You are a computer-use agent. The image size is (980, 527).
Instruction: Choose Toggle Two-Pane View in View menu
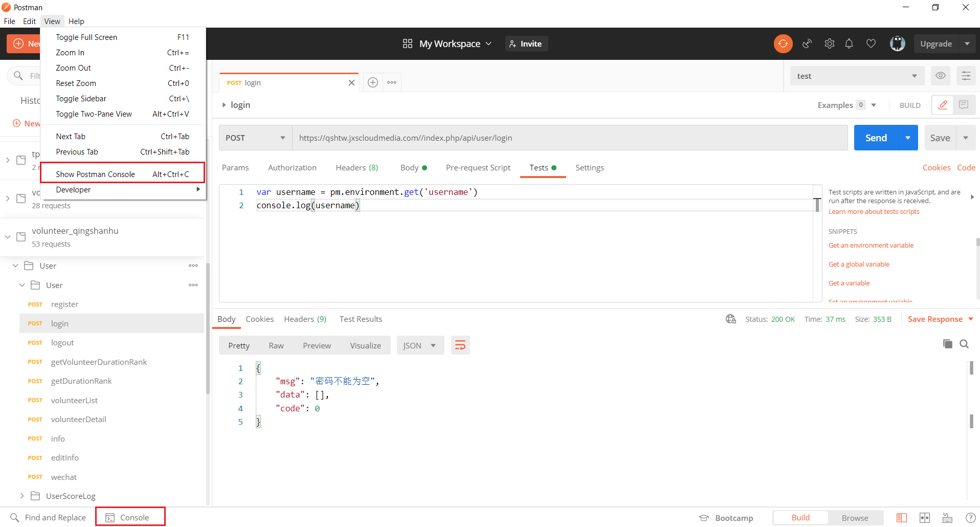coord(123,114)
